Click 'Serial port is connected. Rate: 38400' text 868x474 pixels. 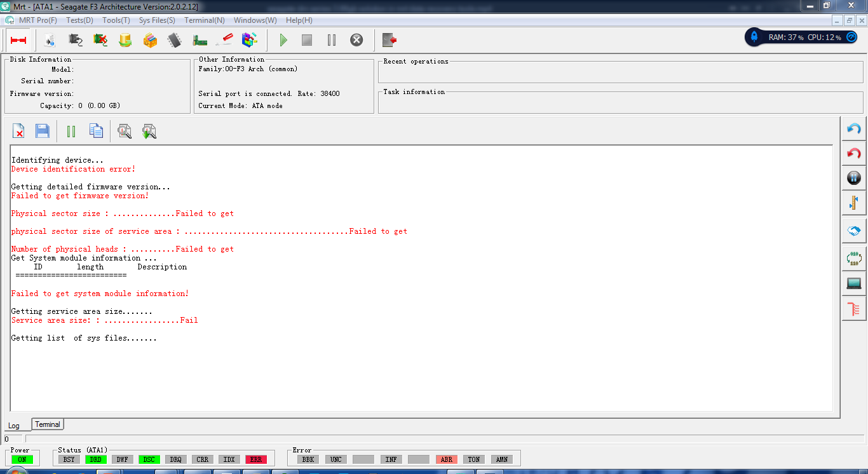point(269,94)
